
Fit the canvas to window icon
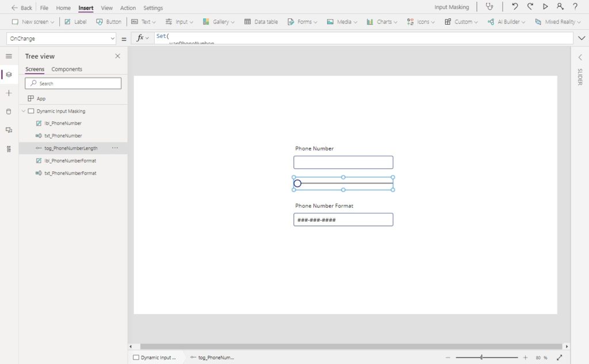click(x=559, y=358)
